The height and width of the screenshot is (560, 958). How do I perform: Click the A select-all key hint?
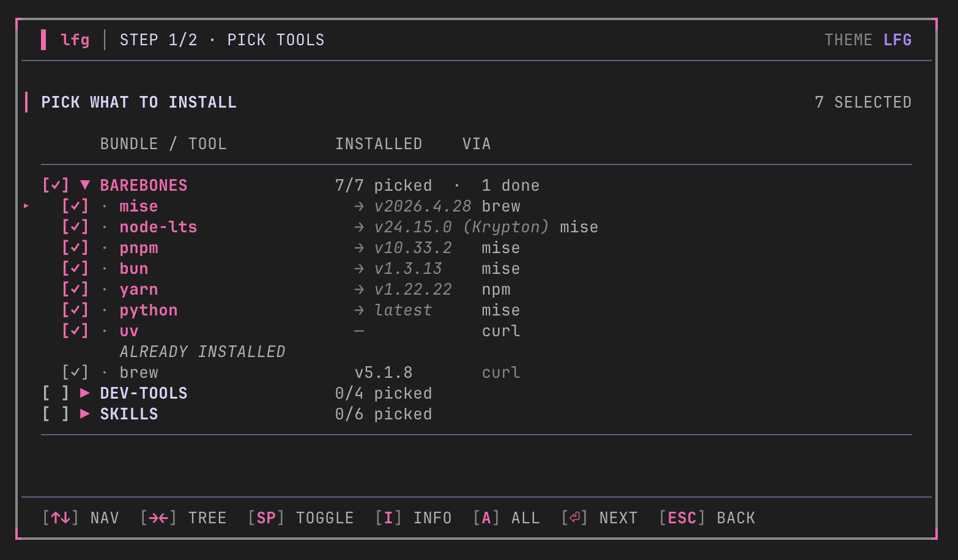[486, 518]
